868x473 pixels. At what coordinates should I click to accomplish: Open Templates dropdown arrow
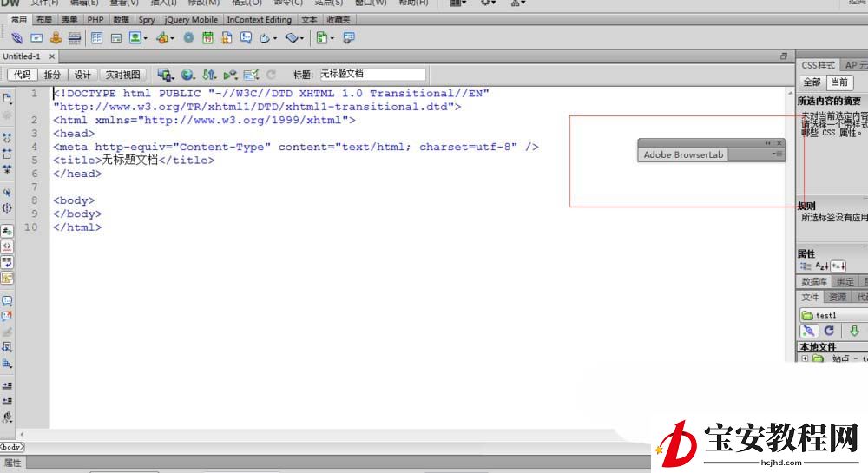pos(332,39)
